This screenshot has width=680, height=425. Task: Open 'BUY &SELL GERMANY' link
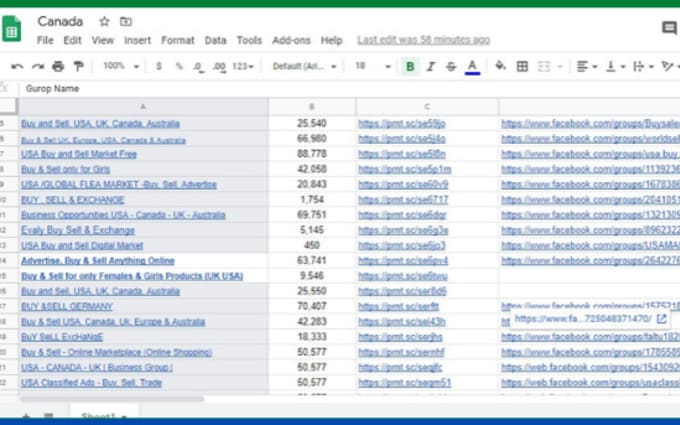click(x=67, y=307)
